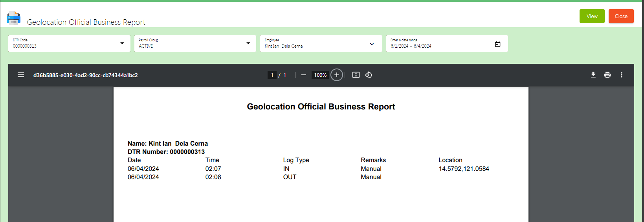644x222 pixels.
Task: Click the OUT log type entry
Action: (290, 177)
